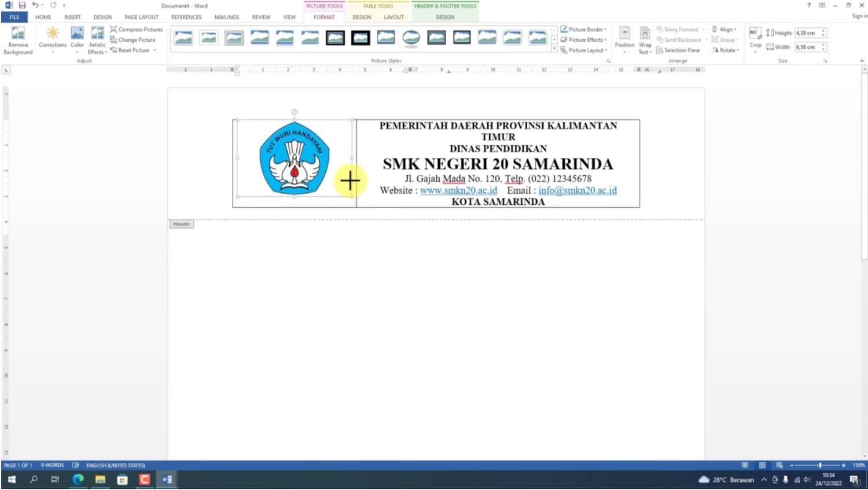The width and height of the screenshot is (868, 490).
Task: Click the zoom slider handle
Action: click(820, 465)
